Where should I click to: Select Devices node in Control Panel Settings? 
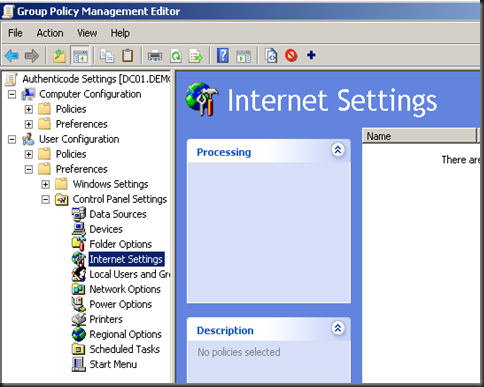[x=106, y=229]
